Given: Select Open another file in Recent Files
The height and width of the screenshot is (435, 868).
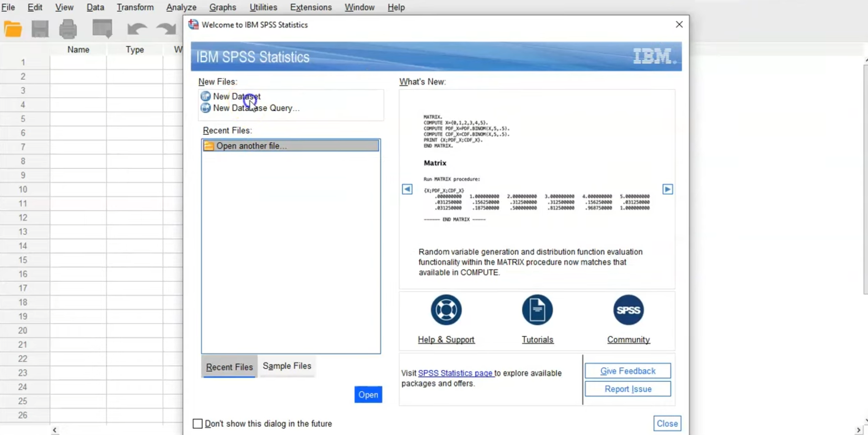Looking at the screenshot, I should click(291, 146).
